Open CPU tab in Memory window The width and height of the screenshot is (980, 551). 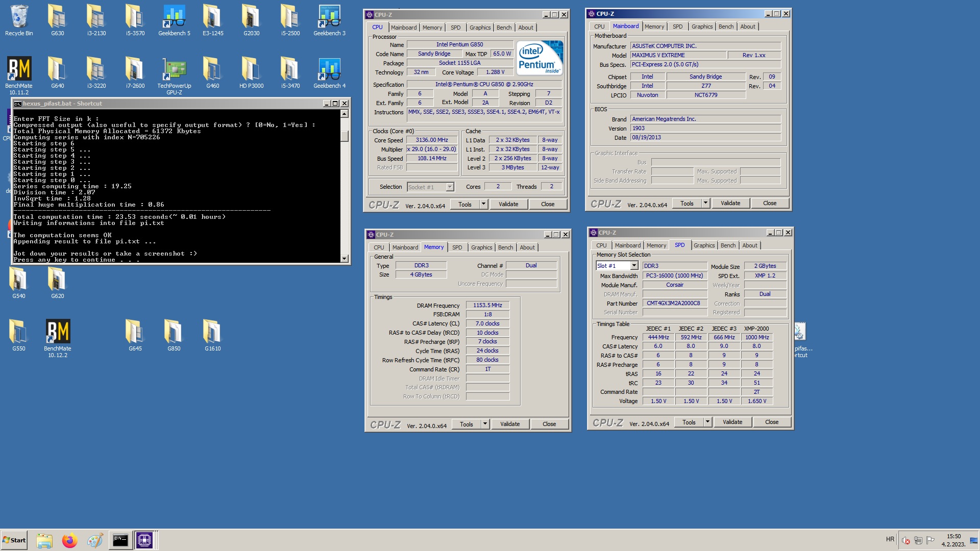coord(379,247)
